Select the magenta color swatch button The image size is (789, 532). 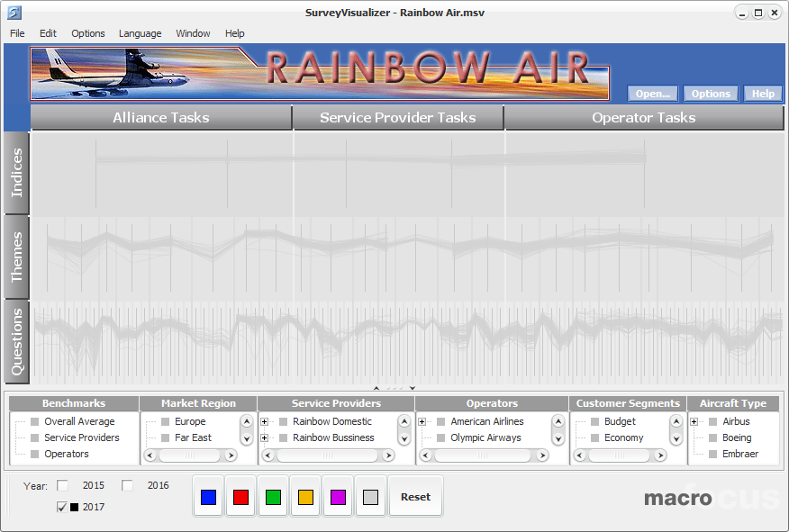pyautogui.click(x=339, y=497)
